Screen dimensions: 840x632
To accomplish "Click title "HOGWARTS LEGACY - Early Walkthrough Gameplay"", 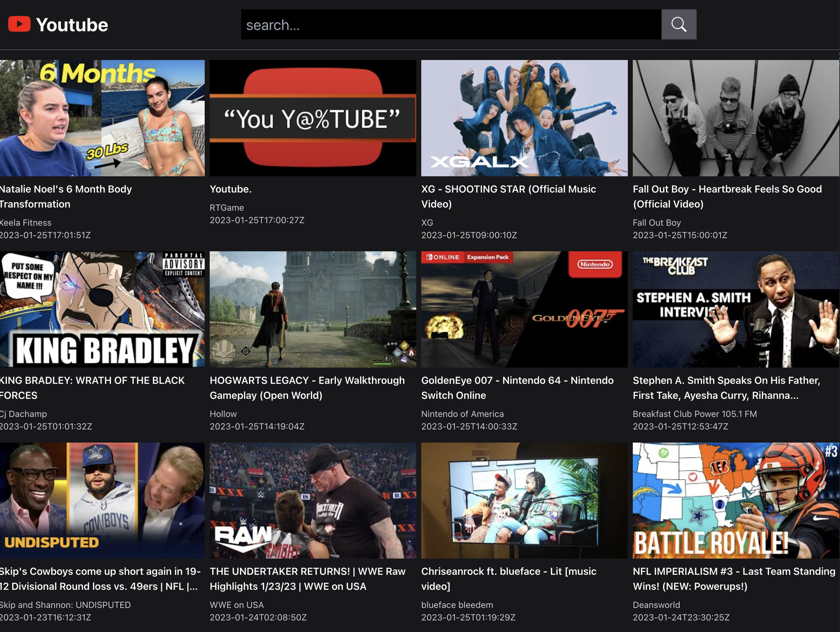I will pos(307,388).
